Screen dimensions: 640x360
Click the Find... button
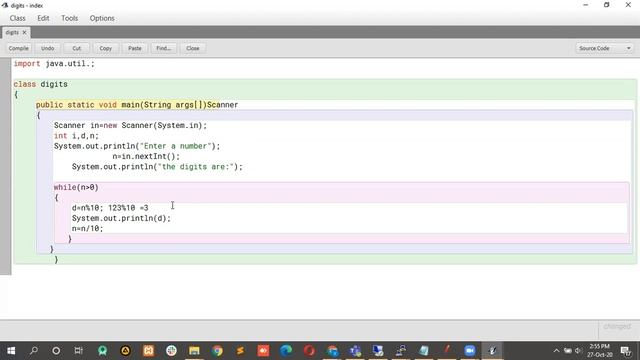coord(164,48)
